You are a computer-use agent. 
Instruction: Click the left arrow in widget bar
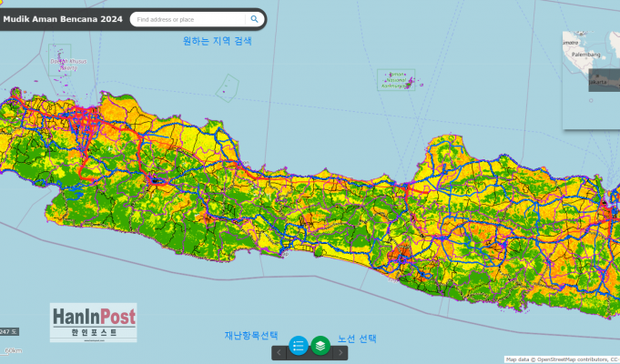pos(280,353)
